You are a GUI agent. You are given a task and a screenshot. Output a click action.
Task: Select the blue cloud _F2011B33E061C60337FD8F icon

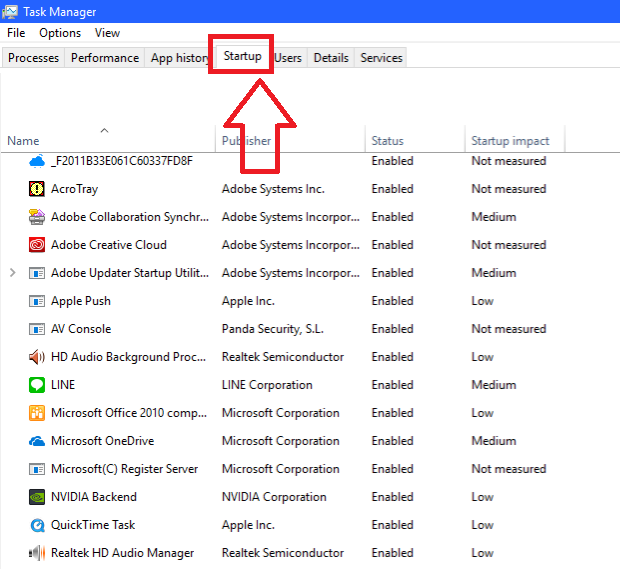click(37, 161)
